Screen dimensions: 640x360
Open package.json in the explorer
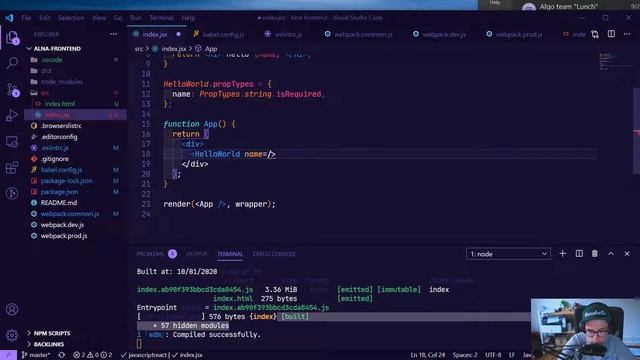coord(59,192)
